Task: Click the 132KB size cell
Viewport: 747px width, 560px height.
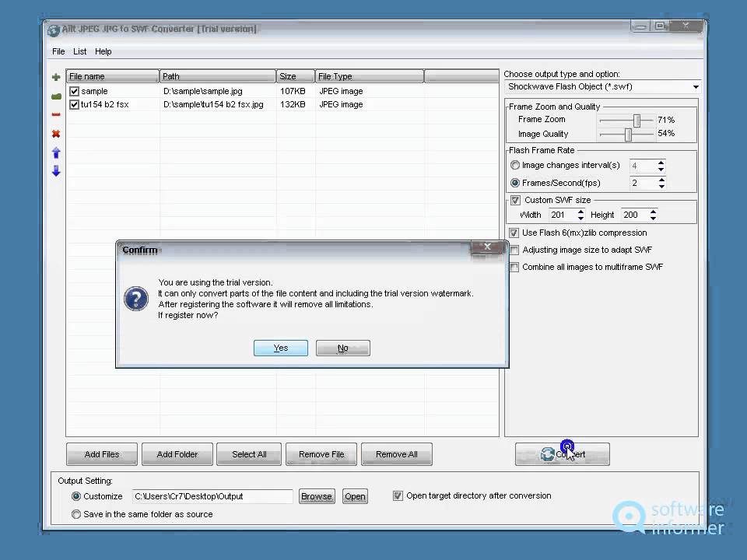Action: coord(293,104)
